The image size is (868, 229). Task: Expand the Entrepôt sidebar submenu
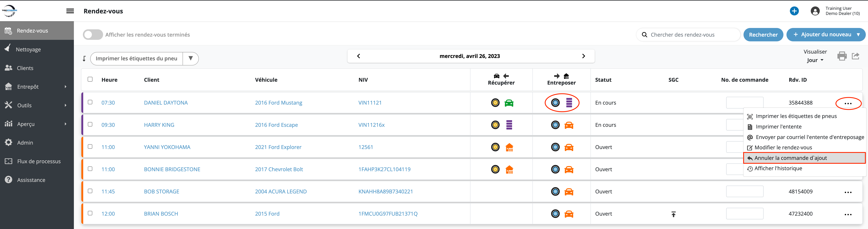click(x=37, y=87)
